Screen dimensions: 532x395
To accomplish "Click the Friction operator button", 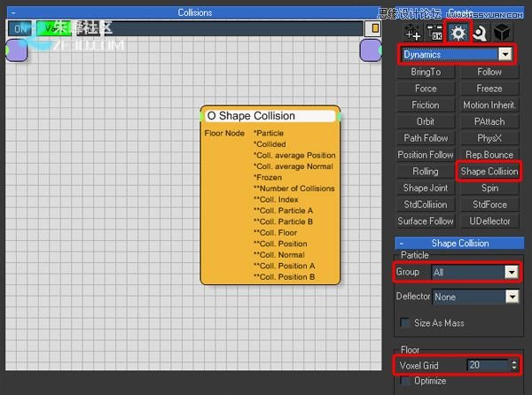I will pos(426,105).
